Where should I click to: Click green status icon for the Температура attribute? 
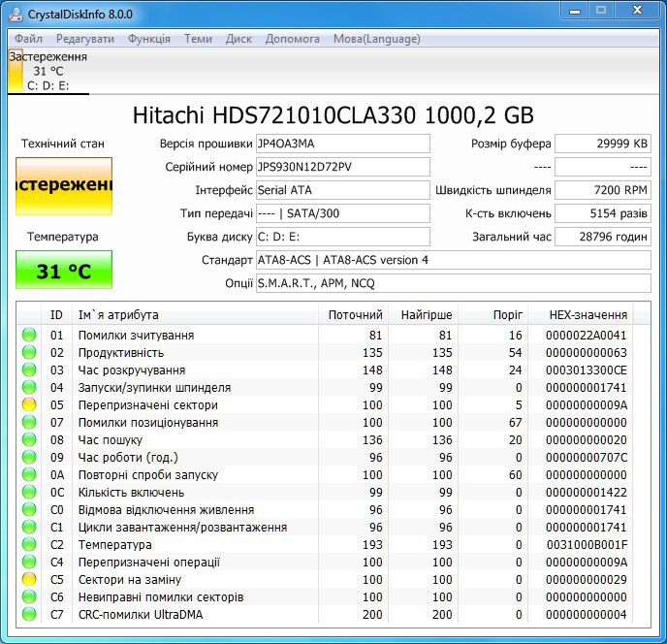[x=29, y=544]
